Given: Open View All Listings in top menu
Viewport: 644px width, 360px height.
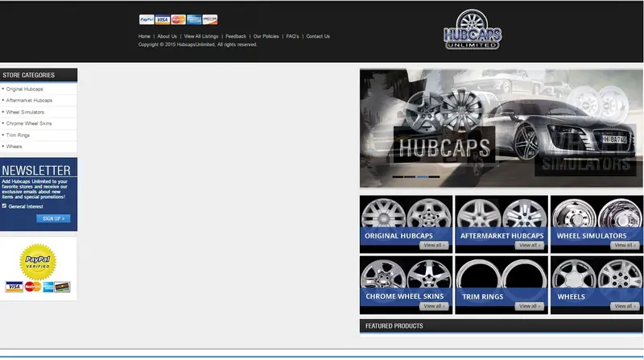Looking at the screenshot, I should tap(200, 36).
